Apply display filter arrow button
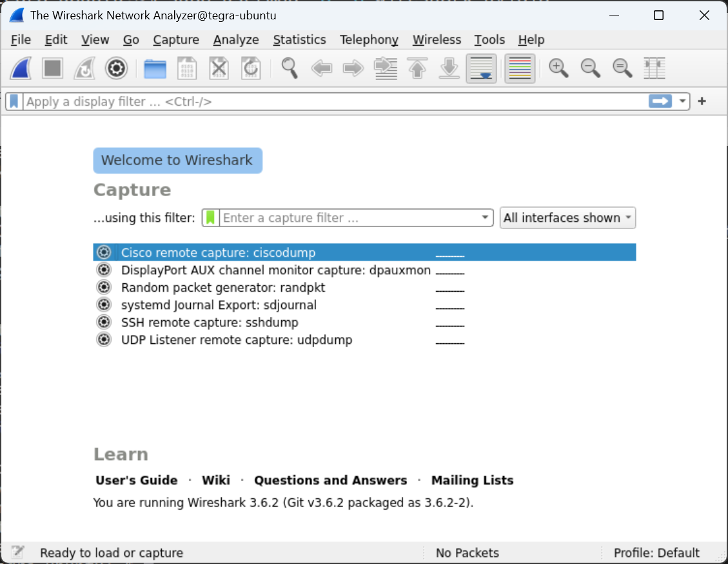728x564 pixels. pyautogui.click(x=660, y=101)
